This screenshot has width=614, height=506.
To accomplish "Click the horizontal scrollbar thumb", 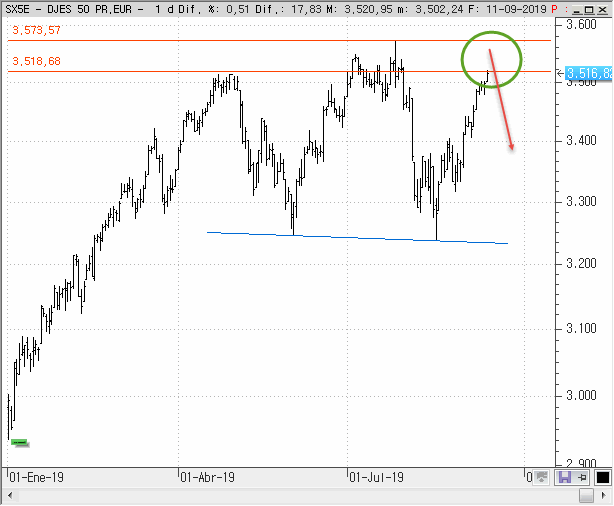I will [586, 496].
